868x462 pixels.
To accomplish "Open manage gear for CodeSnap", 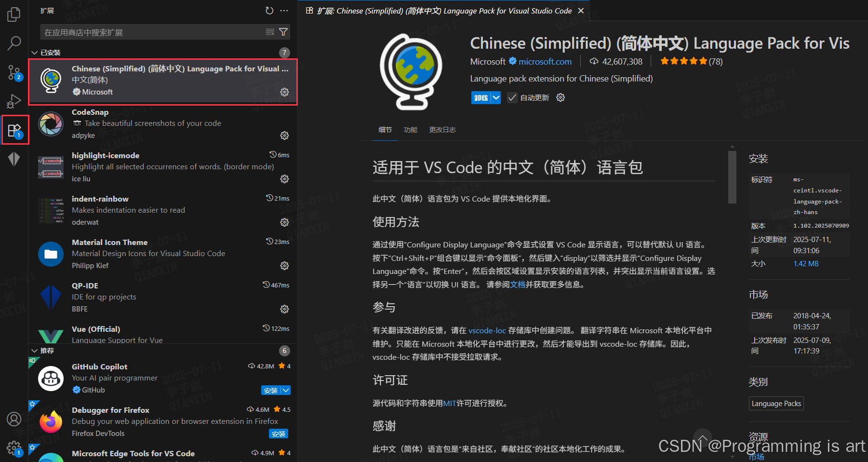I will pos(284,135).
